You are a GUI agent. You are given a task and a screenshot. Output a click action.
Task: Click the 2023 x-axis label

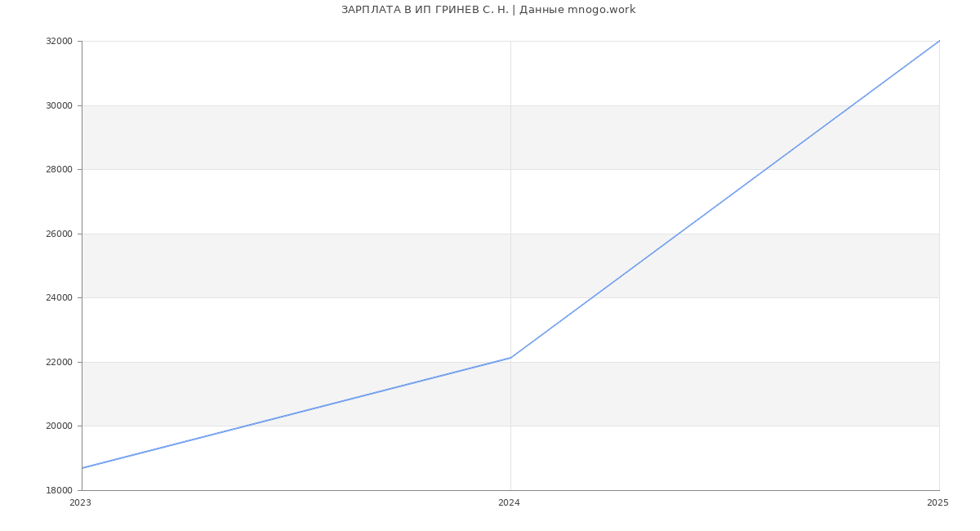coord(80,503)
